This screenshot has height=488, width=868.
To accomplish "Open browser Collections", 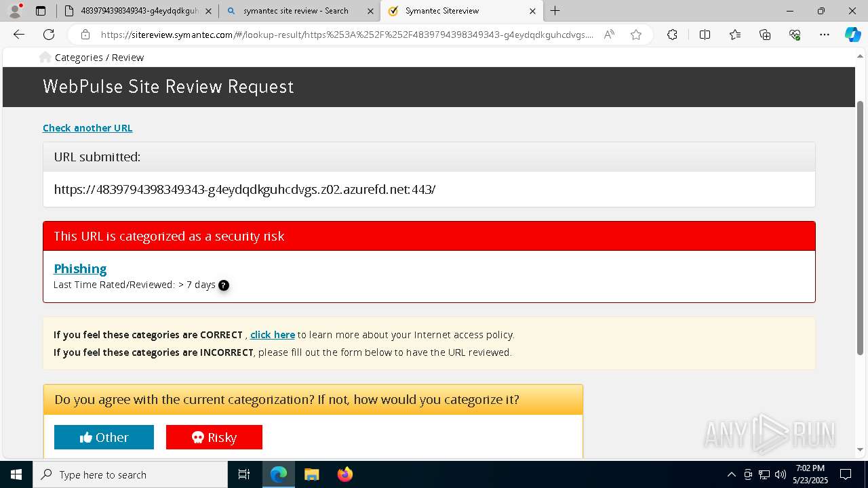I will (x=765, y=35).
